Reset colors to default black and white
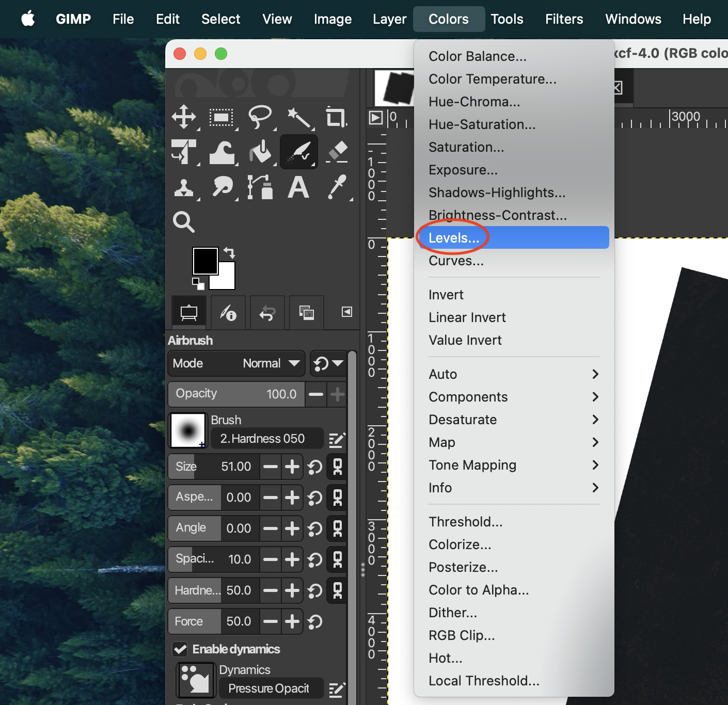728x705 pixels. click(x=198, y=284)
